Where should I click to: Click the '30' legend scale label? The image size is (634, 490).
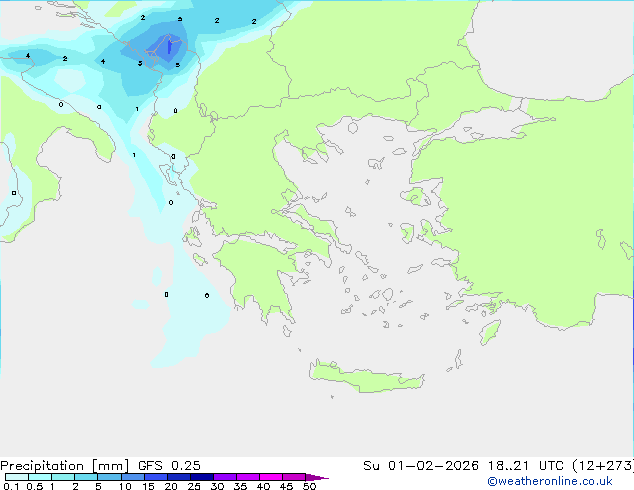pyautogui.click(x=217, y=486)
